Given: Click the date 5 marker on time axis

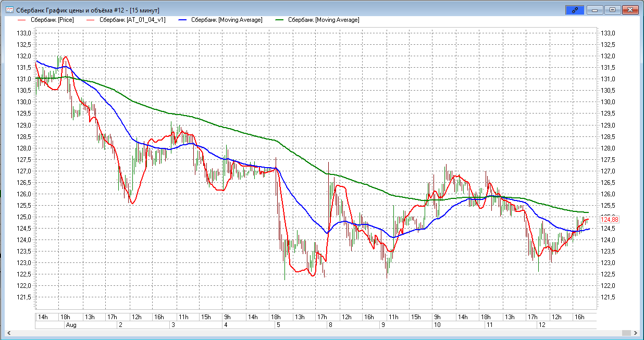Looking at the screenshot, I should (x=277, y=325).
